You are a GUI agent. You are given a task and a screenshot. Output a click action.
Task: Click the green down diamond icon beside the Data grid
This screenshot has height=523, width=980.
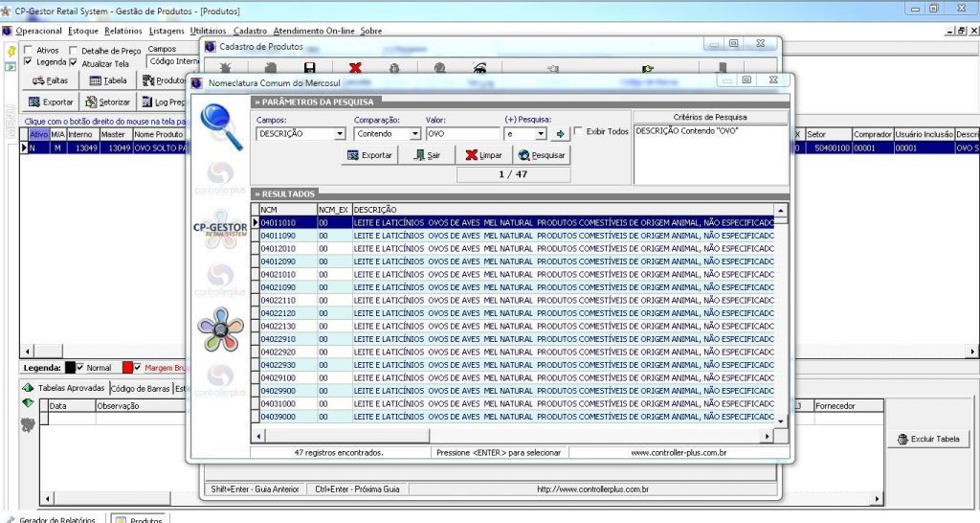click(x=28, y=403)
